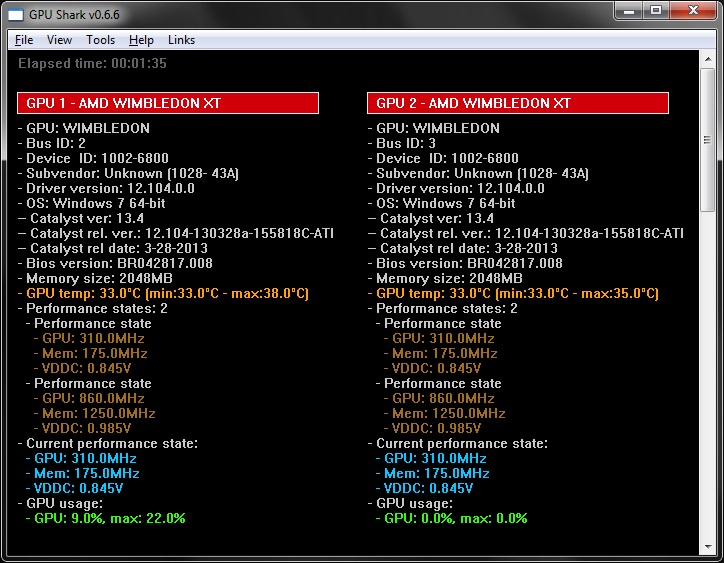Image resolution: width=724 pixels, height=563 pixels.
Task: Click GPU 2 'Current performance state:' label
Action: (458, 443)
